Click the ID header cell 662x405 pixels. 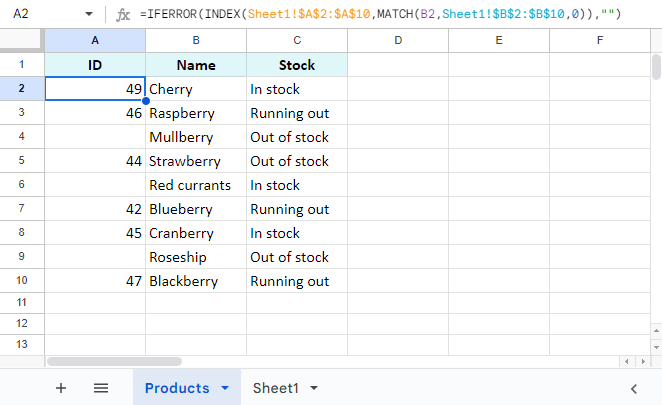95,65
